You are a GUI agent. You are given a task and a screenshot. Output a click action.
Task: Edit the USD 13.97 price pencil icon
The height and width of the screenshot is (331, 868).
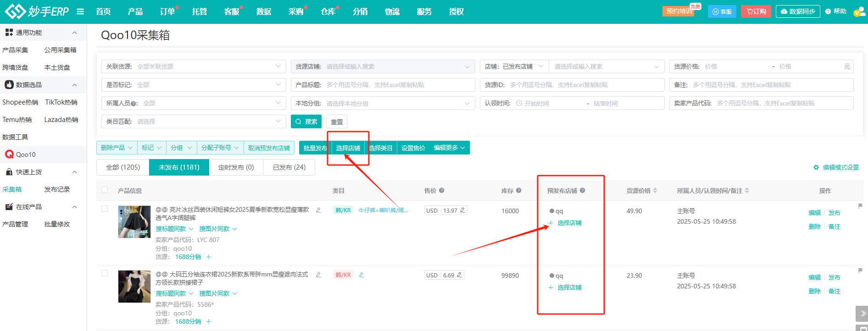pos(462,210)
